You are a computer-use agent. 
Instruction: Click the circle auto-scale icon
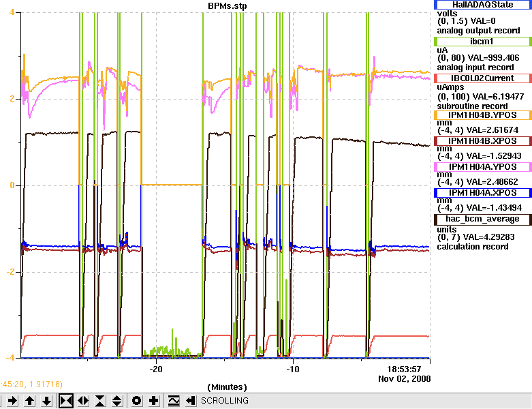click(136, 401)
